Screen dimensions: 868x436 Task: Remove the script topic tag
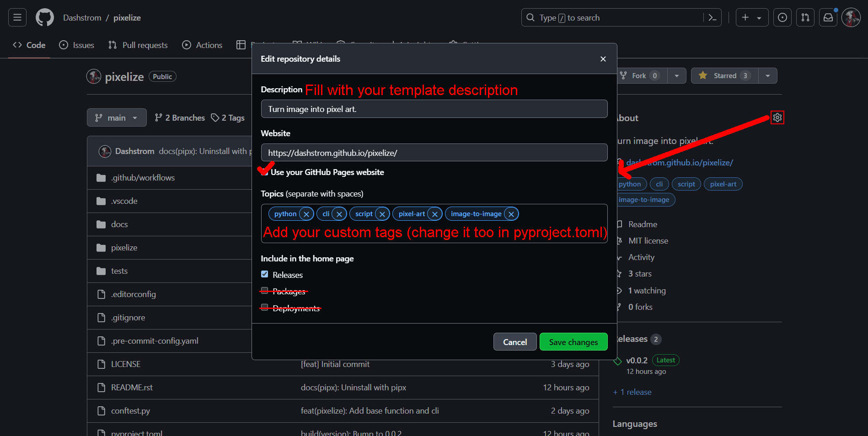[382, 214]
